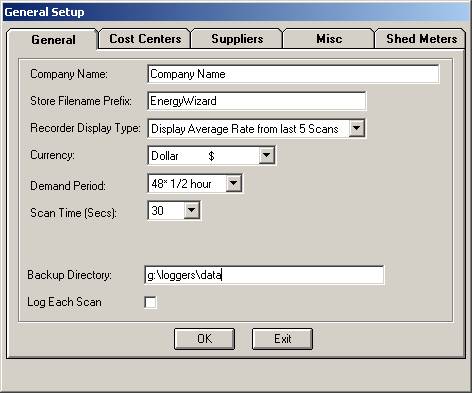Select the Display Average Rate combo box text

[245, 129]
